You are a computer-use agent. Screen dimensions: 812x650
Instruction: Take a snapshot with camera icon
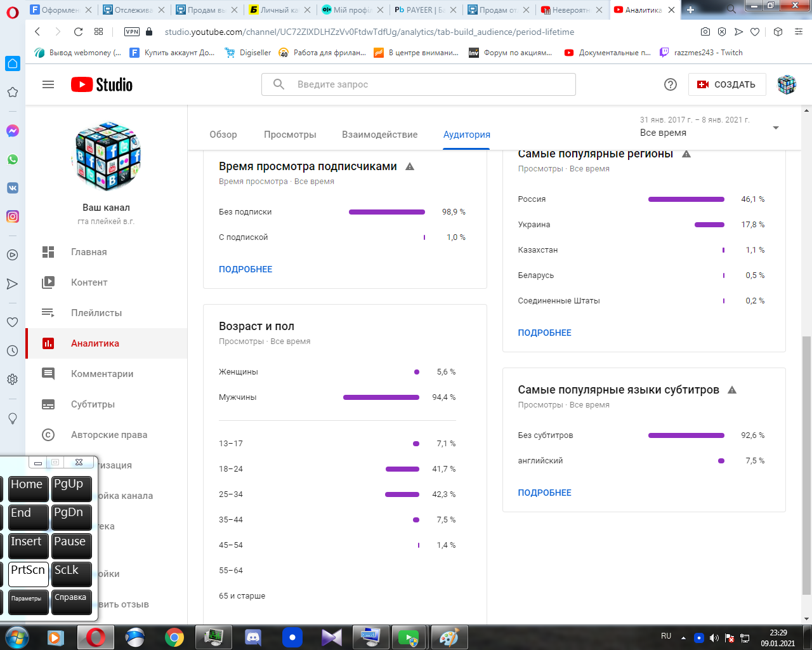[x=705, y=32]
